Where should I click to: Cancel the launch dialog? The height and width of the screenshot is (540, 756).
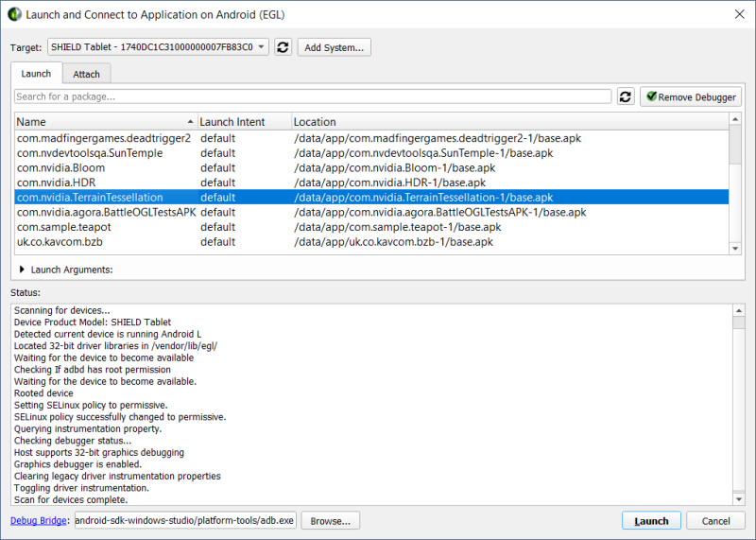[715, 520]
